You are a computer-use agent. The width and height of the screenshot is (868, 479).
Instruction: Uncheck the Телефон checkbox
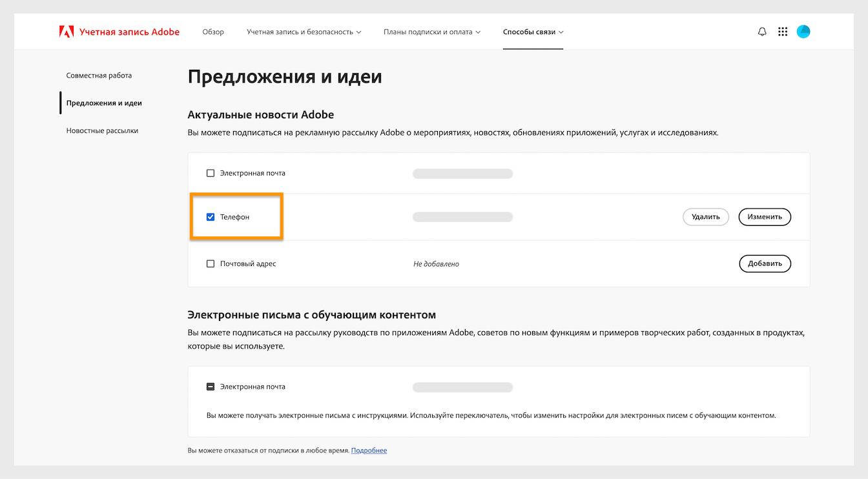[210, 216]
